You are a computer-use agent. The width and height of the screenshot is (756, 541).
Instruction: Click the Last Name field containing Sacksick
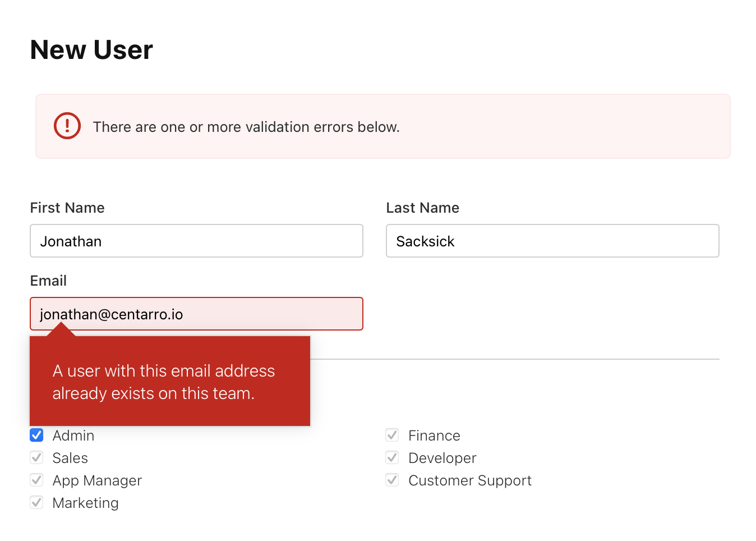(552, 241)
